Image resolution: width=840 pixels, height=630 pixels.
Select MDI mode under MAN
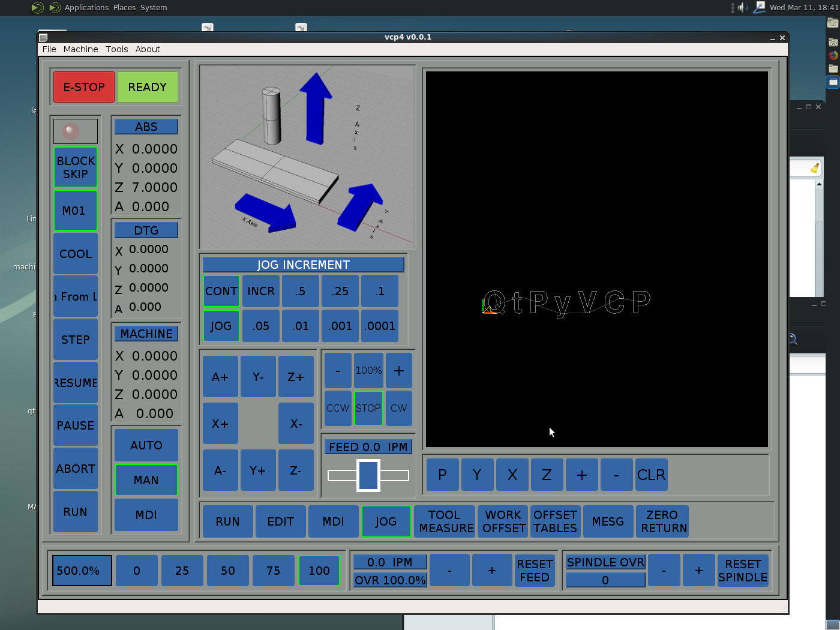pyautogui.click(x=146, y=515)
